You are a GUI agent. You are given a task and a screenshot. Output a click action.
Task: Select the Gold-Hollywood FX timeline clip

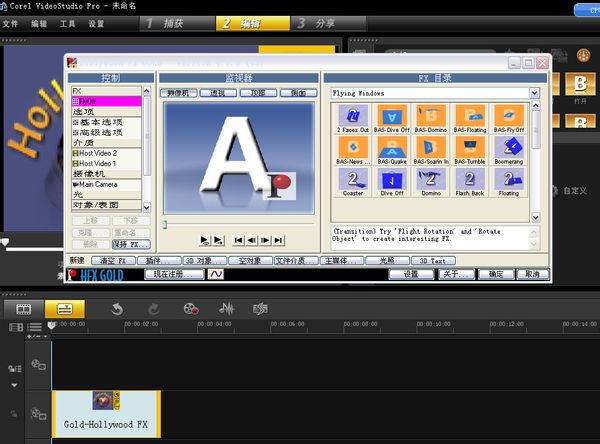pyautogui.click(x=106, y=414)
